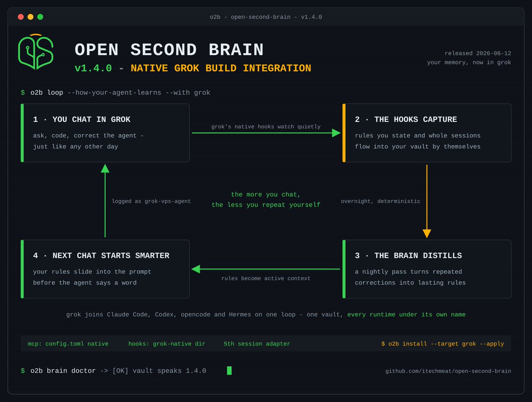Click 'every runtime under its own name' text

pyautogui.click(x=407, y=315)
